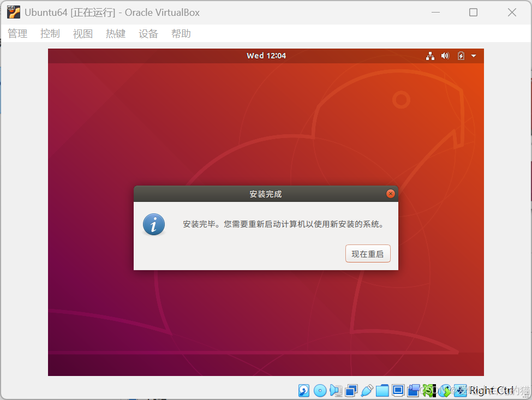
Task: Open the Wed 12:04 clock menu
Action: [266, 56]
